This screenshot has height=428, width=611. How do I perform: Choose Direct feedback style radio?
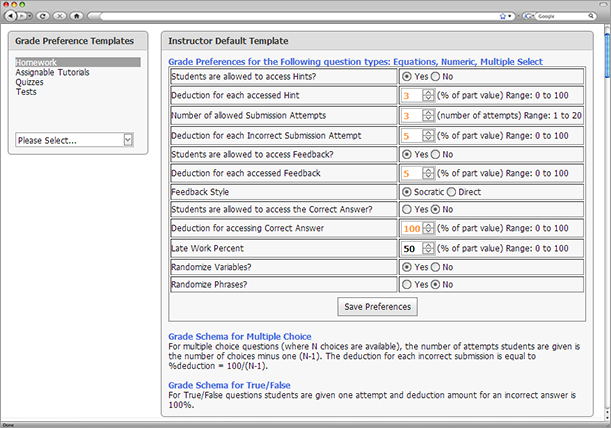point(451,192)
